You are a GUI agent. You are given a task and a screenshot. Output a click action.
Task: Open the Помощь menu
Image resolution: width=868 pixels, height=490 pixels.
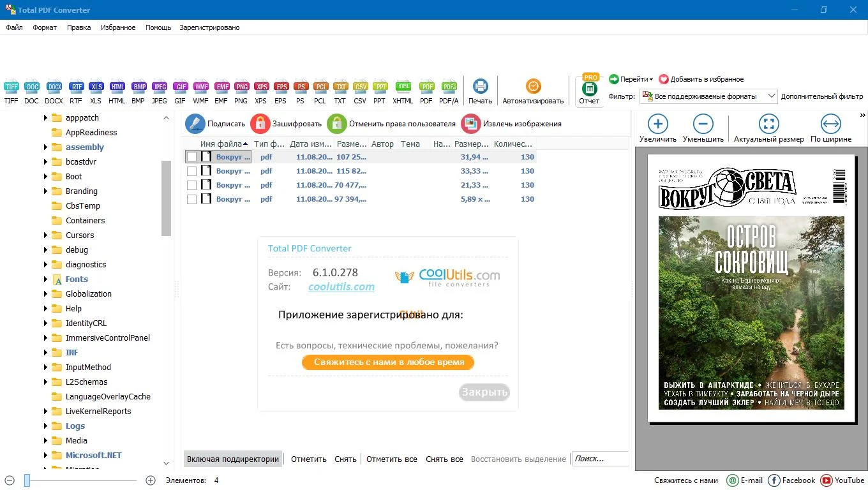coord(158,27)
